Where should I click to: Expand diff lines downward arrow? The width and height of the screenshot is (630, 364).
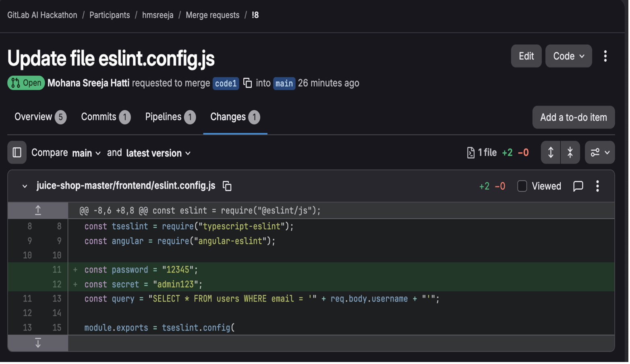click(x=38, y=343)
